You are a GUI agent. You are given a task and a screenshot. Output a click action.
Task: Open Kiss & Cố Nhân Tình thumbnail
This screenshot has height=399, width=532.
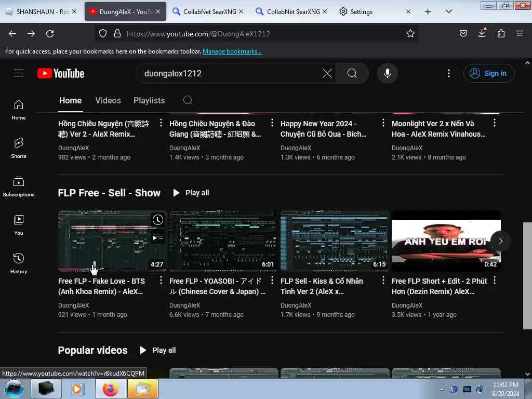pyautogui.click(x=335, y=241)
